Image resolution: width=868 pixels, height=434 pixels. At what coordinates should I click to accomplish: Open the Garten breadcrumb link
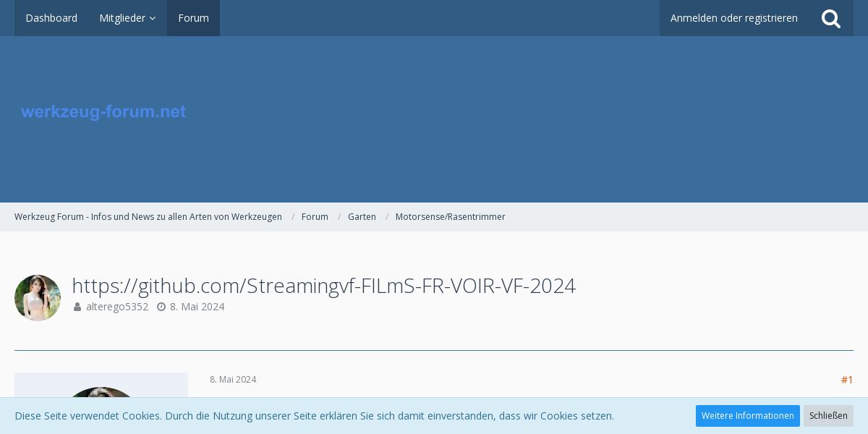[x=362, y=217]
